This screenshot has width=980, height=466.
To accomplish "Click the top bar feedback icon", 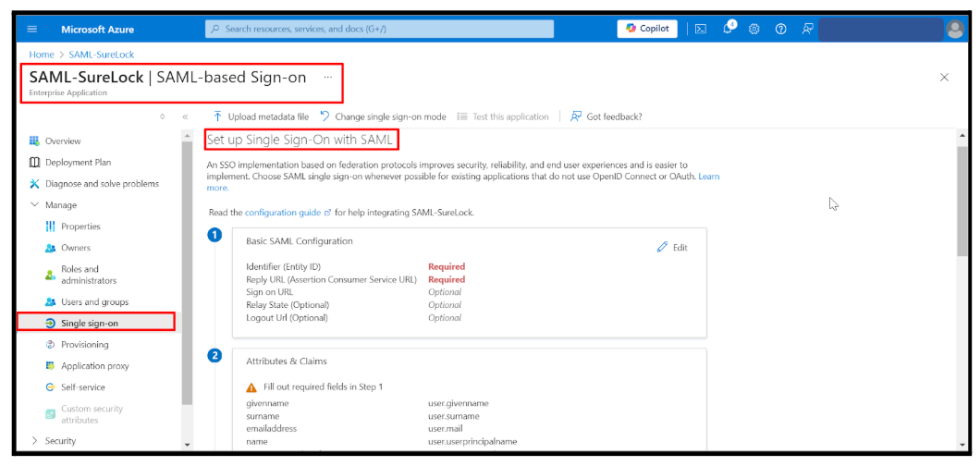I will coord(807,29).
